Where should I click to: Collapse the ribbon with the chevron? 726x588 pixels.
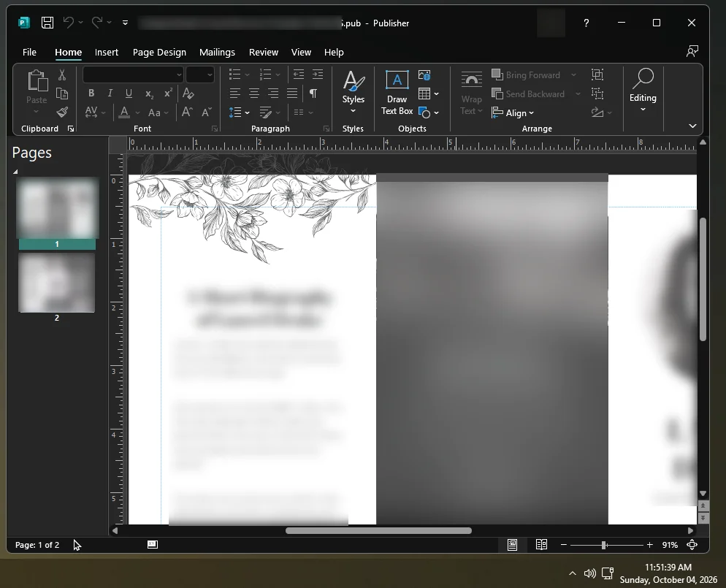click(692, 126)
